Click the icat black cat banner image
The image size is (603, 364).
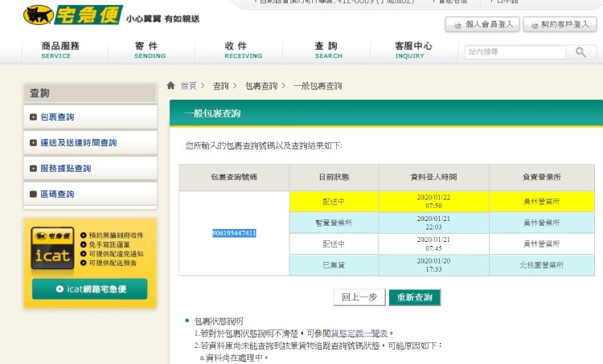coord(53,248)
